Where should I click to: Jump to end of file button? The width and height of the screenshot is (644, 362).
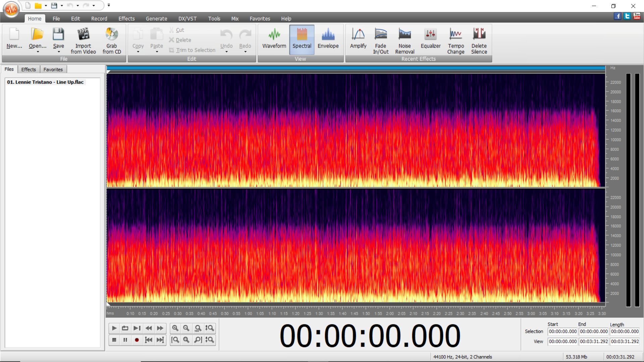click(160, 340)
